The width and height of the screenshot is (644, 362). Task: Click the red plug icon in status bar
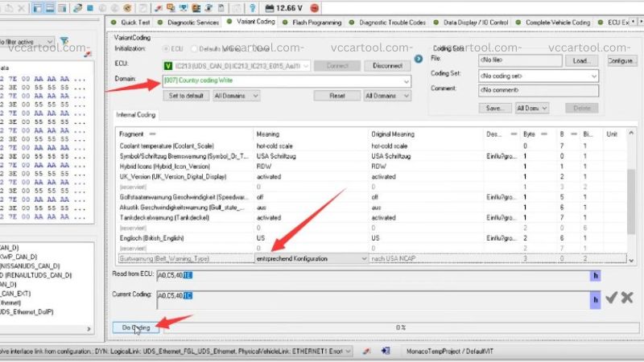pos(366,352)
